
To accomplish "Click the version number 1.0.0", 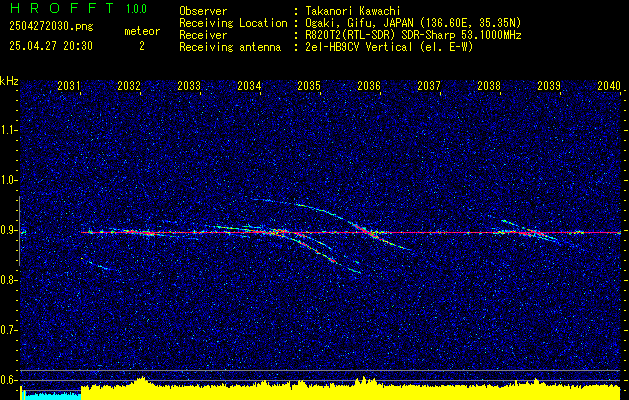I will (136, 9).
